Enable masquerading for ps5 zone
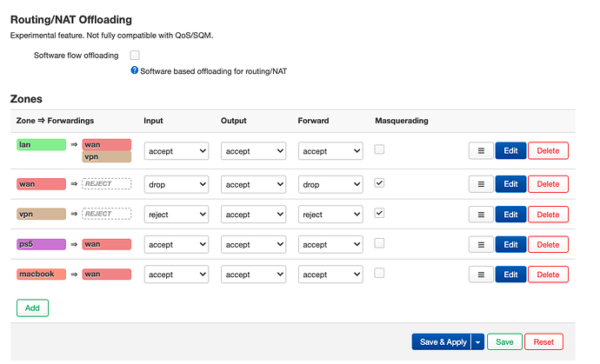 (380, 243)
